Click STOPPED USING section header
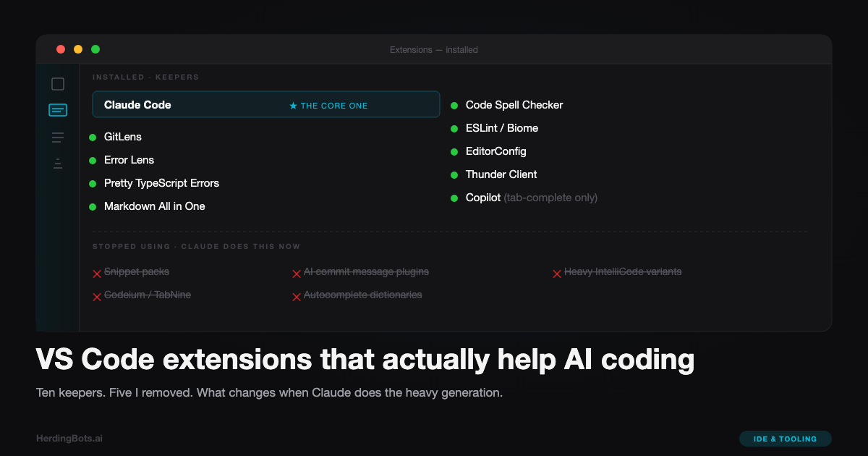Screen dimensions: 868x456 coord(196,247)
